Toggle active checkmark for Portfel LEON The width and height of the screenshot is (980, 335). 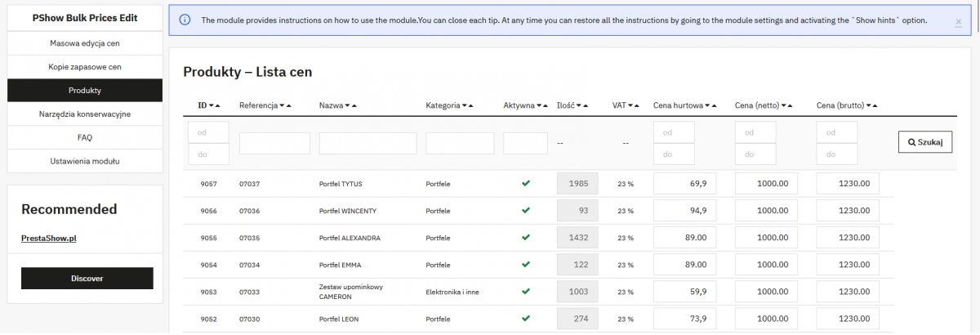(526, 318)
